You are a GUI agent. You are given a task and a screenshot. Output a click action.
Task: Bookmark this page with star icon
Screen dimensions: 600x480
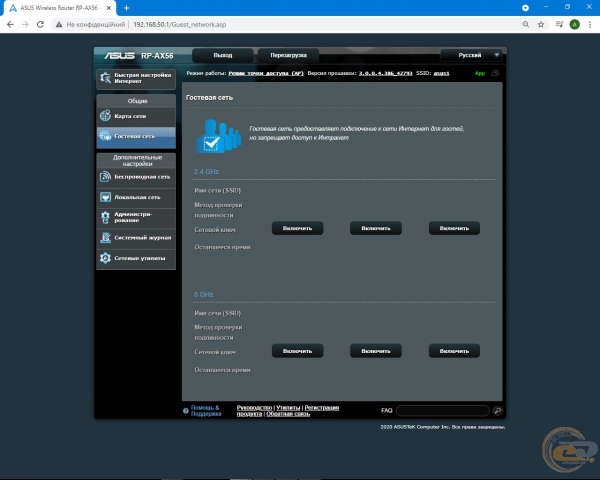(x=541, y=24)
